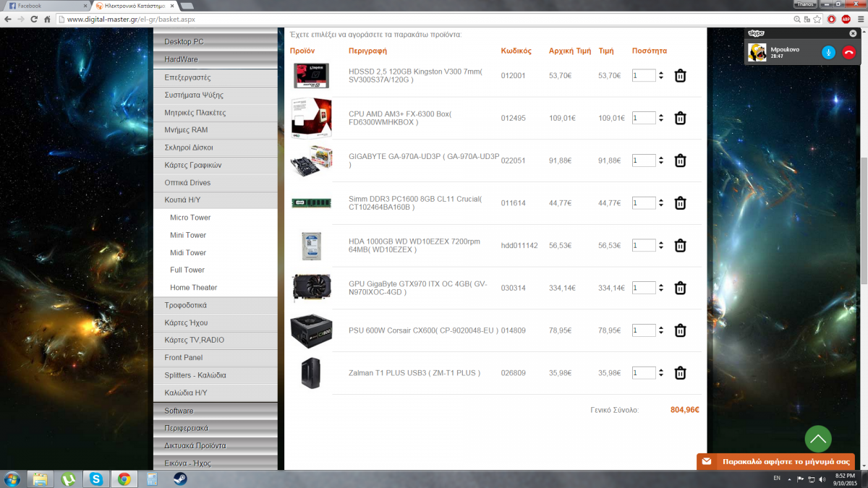The image size is (868, 488).
Task: Trash the GIGABYTE GA-970A-UD3P motherboard item
Action: tap(680, 161)
